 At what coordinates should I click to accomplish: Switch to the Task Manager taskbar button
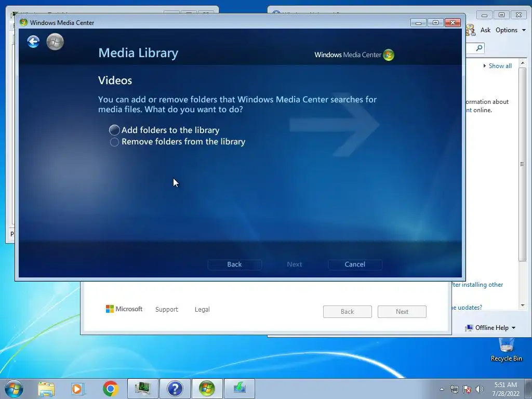click(143, 389)
